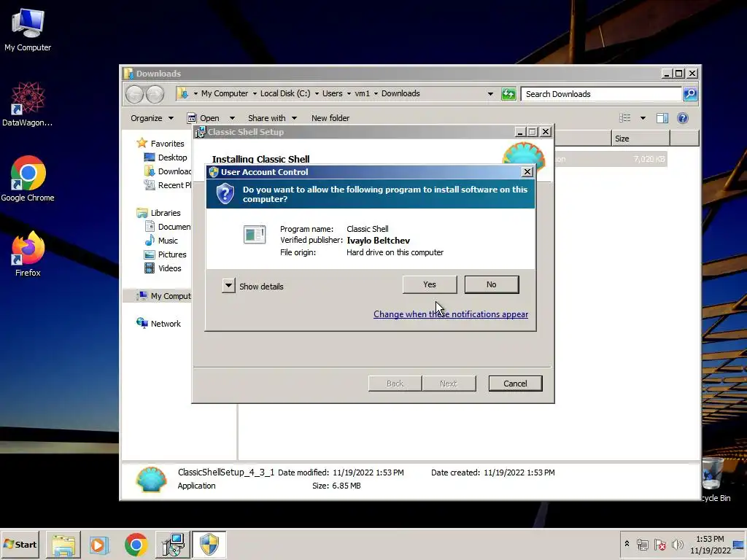The image size is (747, 560).
Task: Allow the install by clicking Yes
Action: [430, 284]
